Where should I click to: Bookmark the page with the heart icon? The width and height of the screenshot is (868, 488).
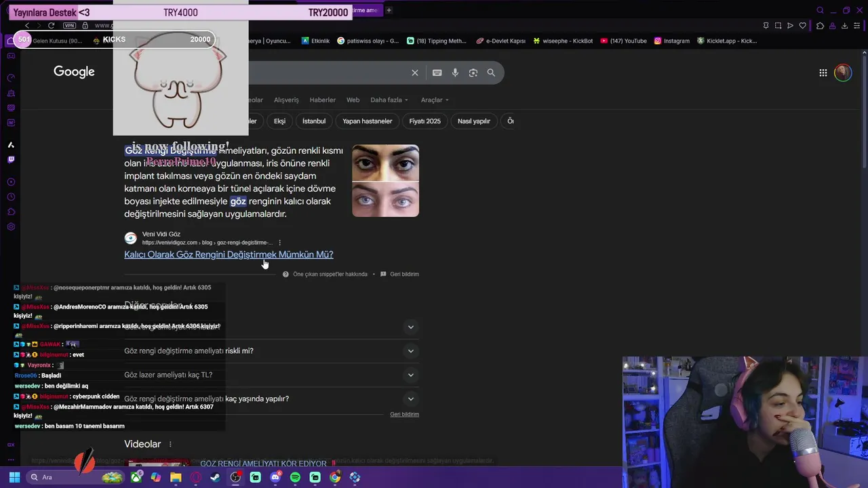click(x=803, y=26)
